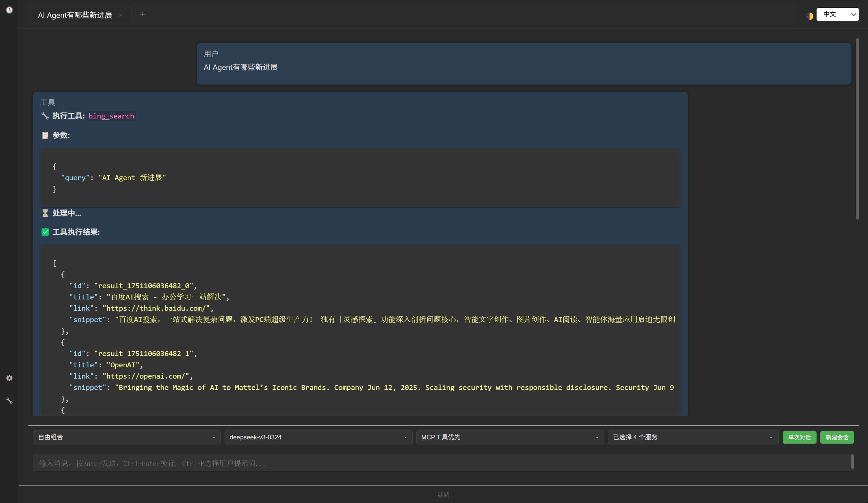Toggle the 单次对话 button

[x=799, y=437]
